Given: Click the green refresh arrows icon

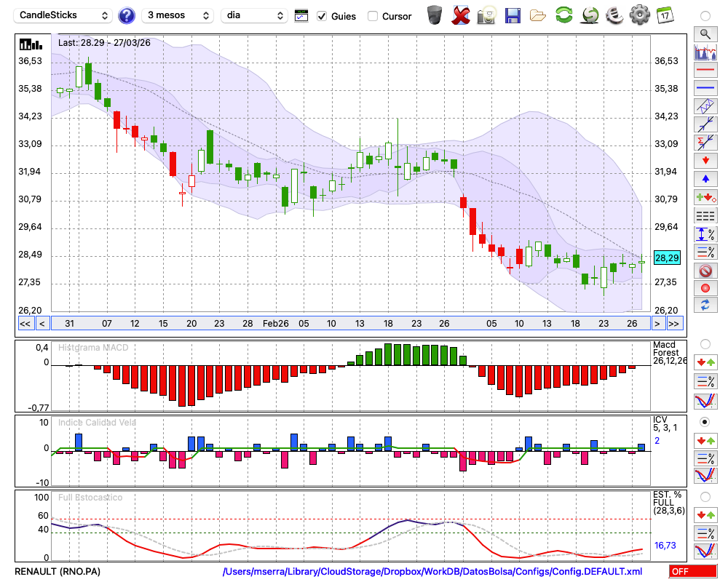Looking at the screenshot, I should (563, 15).
